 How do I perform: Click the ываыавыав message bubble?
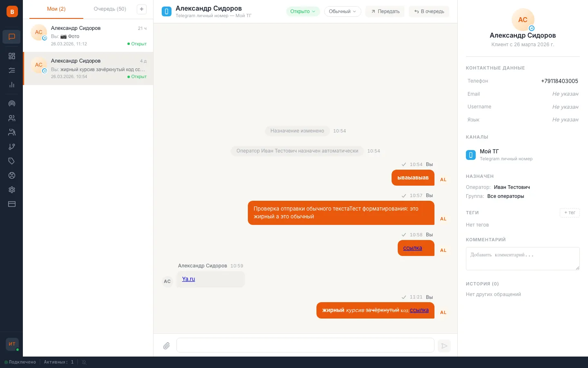(x=413, y=177)
